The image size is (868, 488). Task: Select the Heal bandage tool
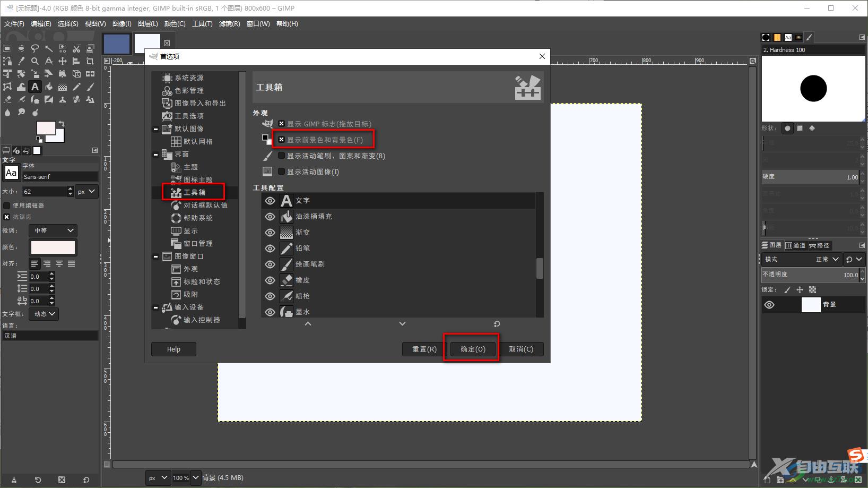[x=76, y=99]
